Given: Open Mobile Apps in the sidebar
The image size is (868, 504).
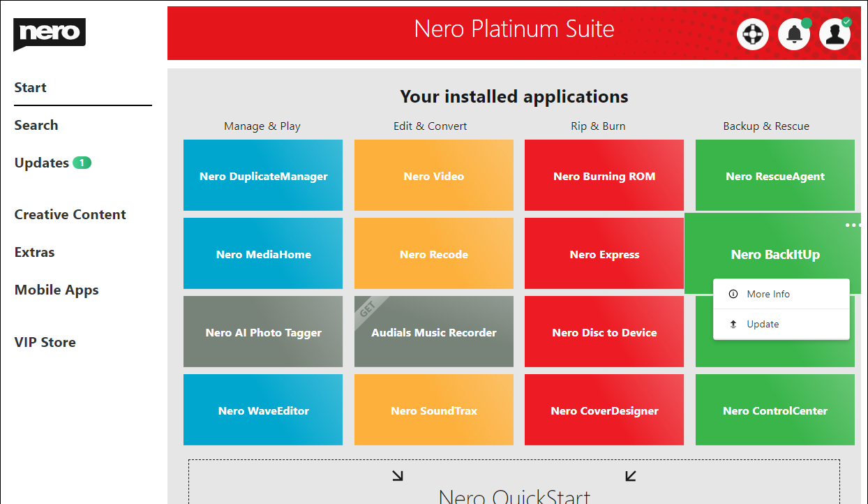Looking at the screenshot, I should click(x=57, y=290).
